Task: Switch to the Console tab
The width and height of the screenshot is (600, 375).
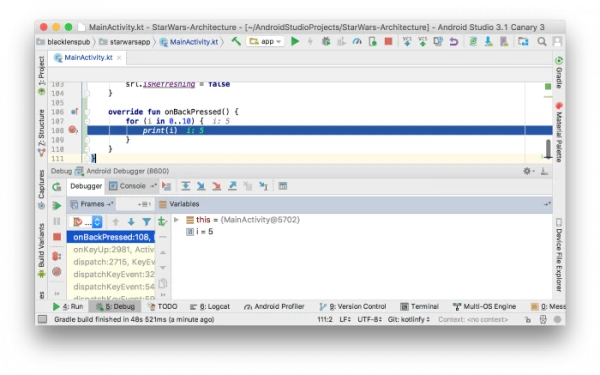Action: coord(133,186)
